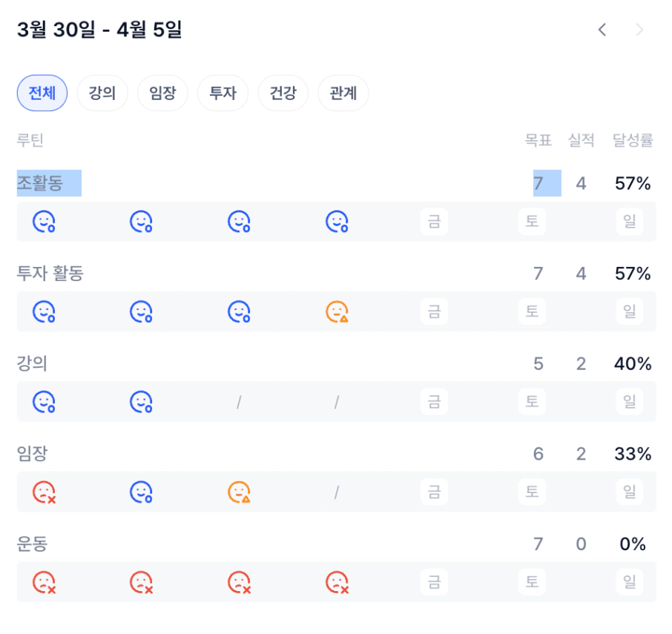This screenshot has height=634, width=672.
Task: Open the 3월 30일 - 4월 5일 date range
Action: pos(99,30)
